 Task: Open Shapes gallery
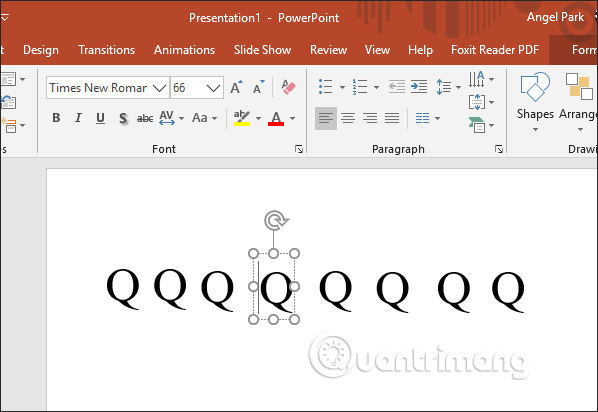click(x=535, y=101)
